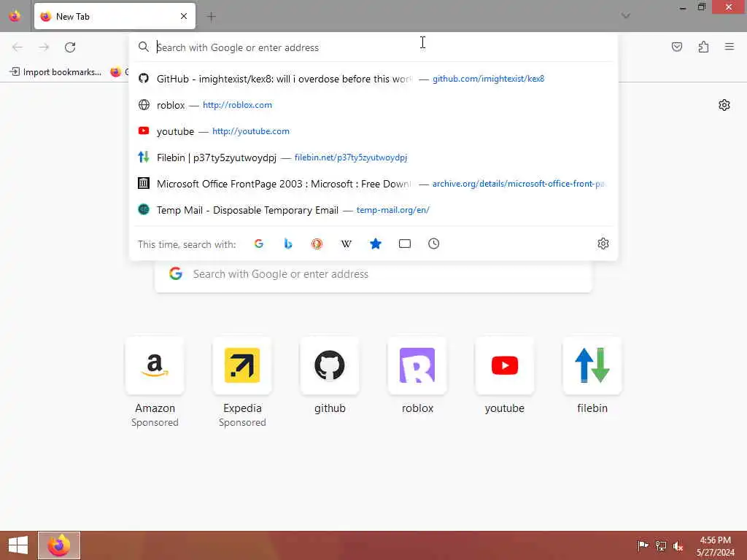
Task: Click the muted volume tray icon
Action: coord(678,545)
